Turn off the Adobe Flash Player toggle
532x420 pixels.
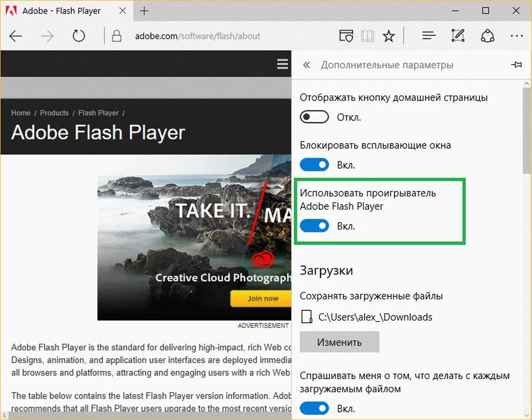point(314,226)
